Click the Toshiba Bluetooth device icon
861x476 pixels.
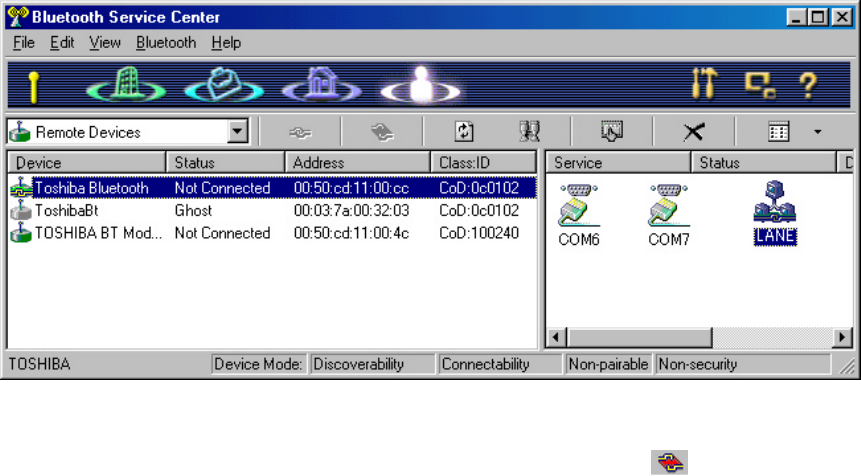pos(21,188)
